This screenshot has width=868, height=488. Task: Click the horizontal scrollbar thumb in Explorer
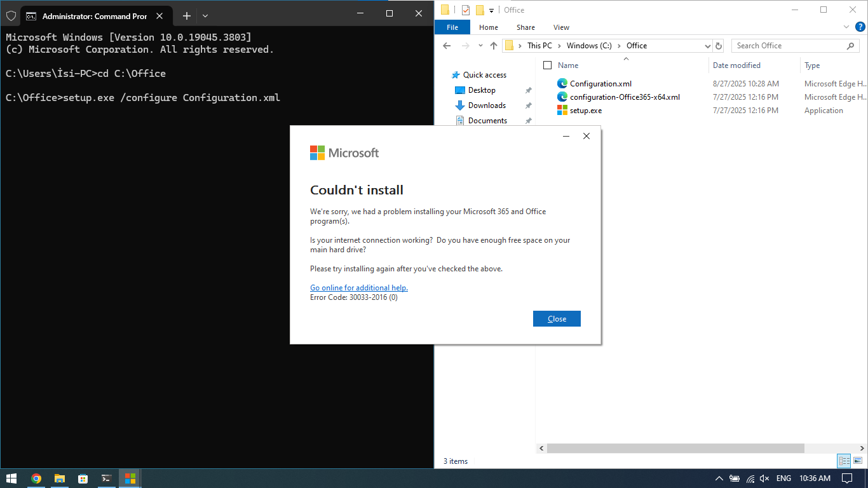click(675, 448)
